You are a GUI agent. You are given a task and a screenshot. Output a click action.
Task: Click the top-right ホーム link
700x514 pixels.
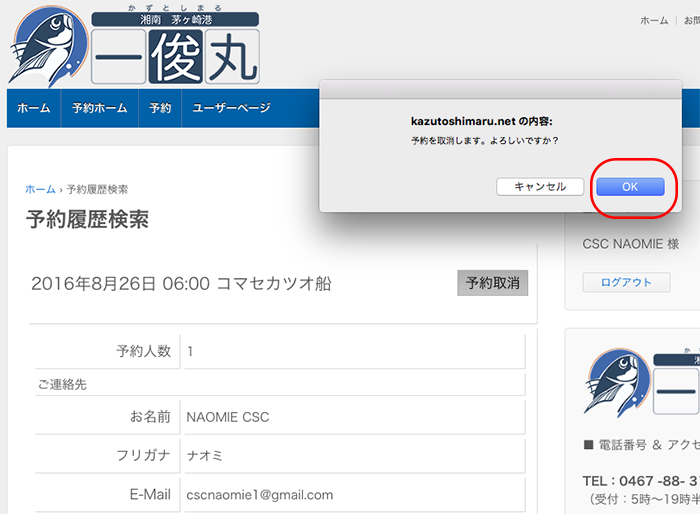654,20
